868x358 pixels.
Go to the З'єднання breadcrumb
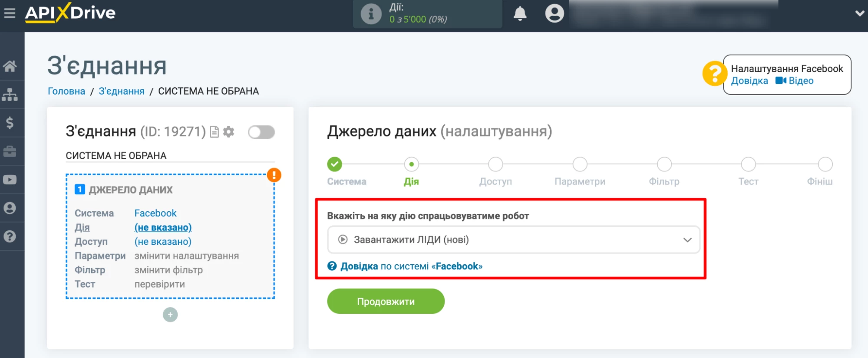(122, 91)
